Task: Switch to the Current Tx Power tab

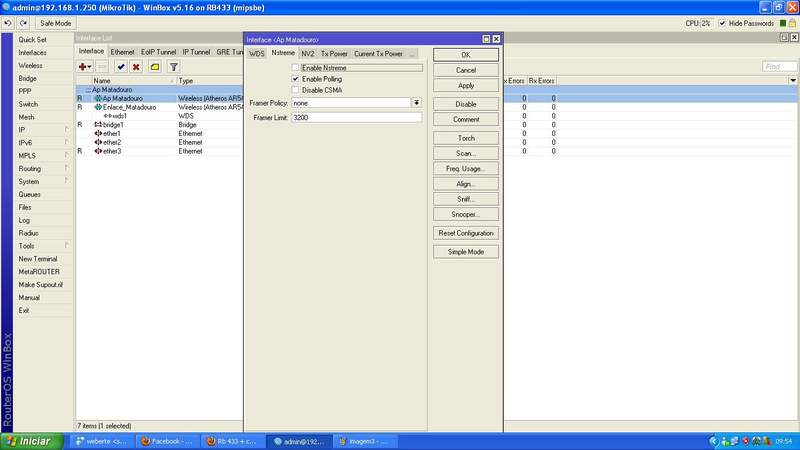Action: [x=379, y=54]
